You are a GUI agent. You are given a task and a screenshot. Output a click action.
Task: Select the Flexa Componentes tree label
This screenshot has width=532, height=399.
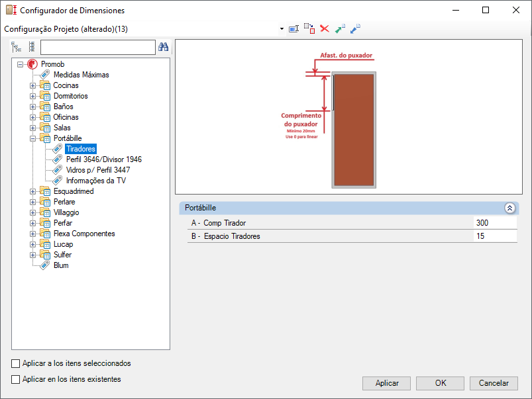(x=84, y=234)
